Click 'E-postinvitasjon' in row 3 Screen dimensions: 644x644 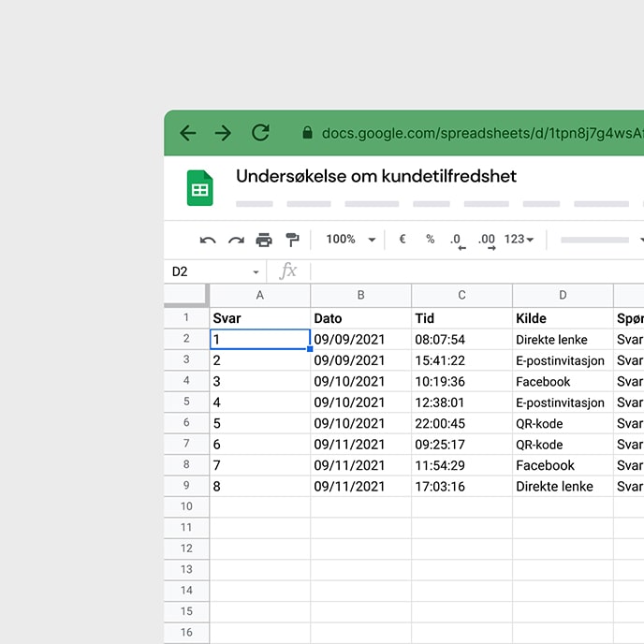pyautogui.click(x=563, y=360)
